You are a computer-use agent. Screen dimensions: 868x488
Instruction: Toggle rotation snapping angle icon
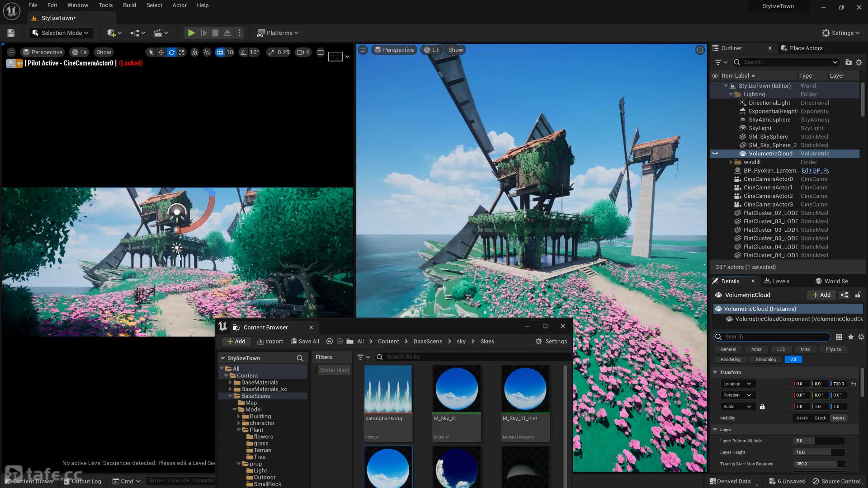(x=243, y=52)
